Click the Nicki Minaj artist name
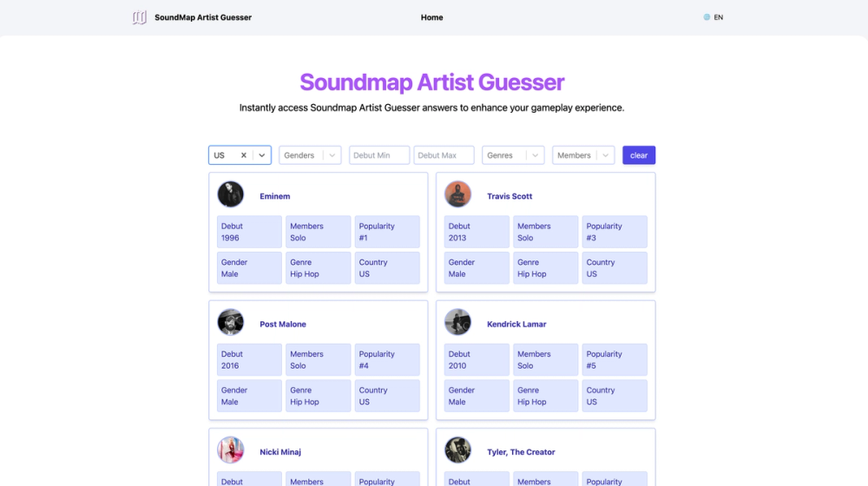This screenshot has width=868, height=486. click(280, 452)
